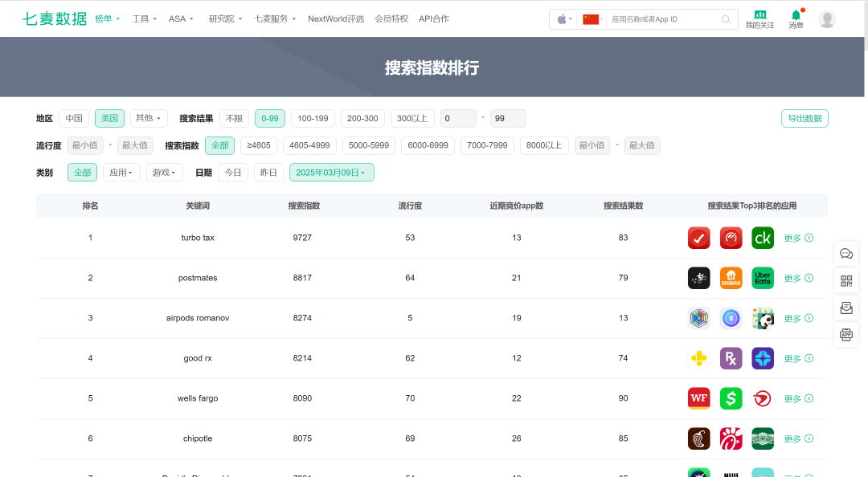Open the Apple platform dropdown
Screen dimensions: 868x477
coord(564,19)
